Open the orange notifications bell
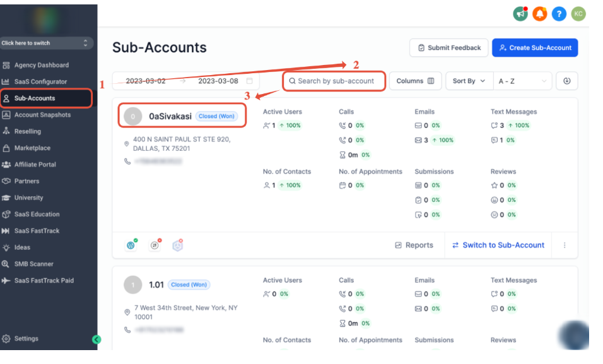 point(539,14)
